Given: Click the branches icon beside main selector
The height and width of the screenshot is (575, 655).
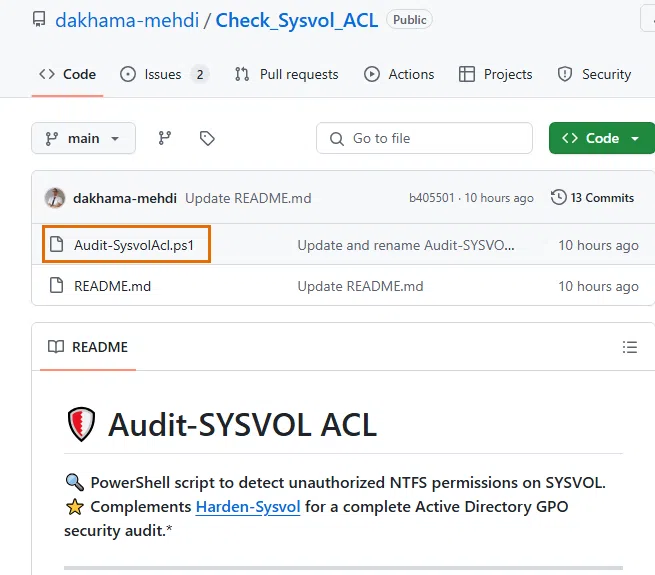Looking at the screenshot, I should 165,139.
